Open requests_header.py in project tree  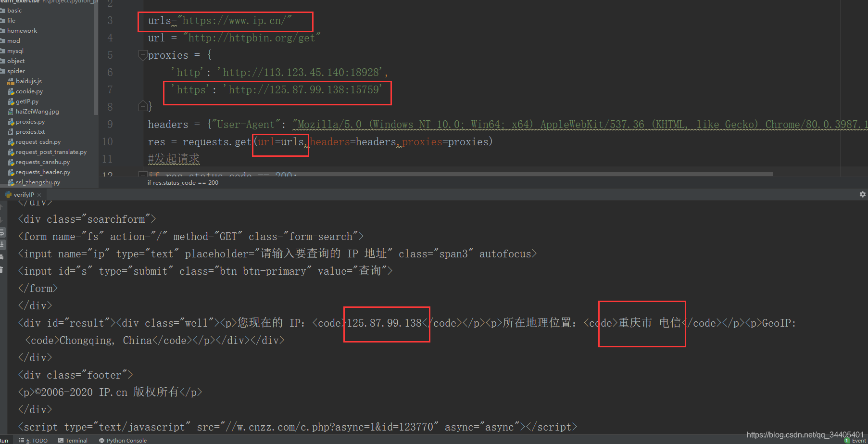[x=43, y=172]
